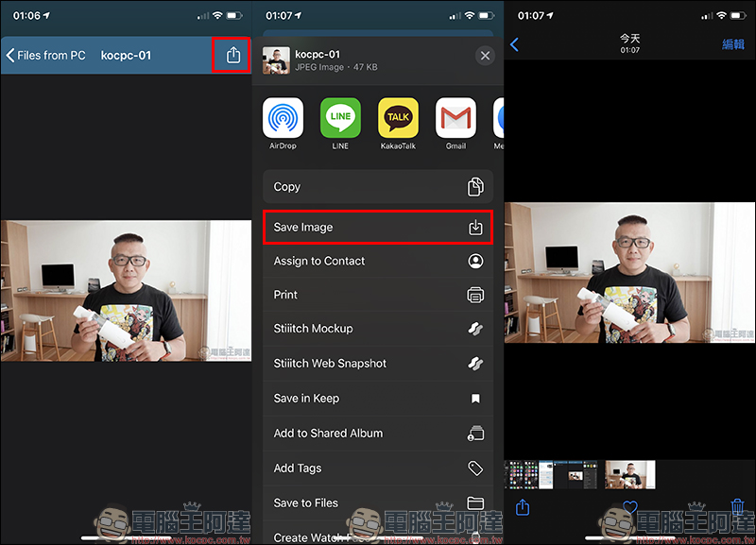756x545 pixels.
Task: Tap the Save to Files folder icon
Action: [x=475, y=503]
